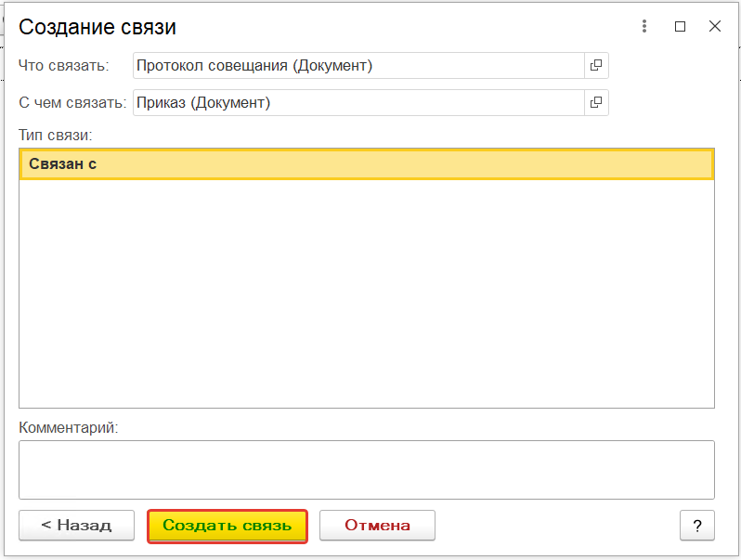The image size is (741, 560).
Task: Click the С чем связать: label
Action: (72, 102)
